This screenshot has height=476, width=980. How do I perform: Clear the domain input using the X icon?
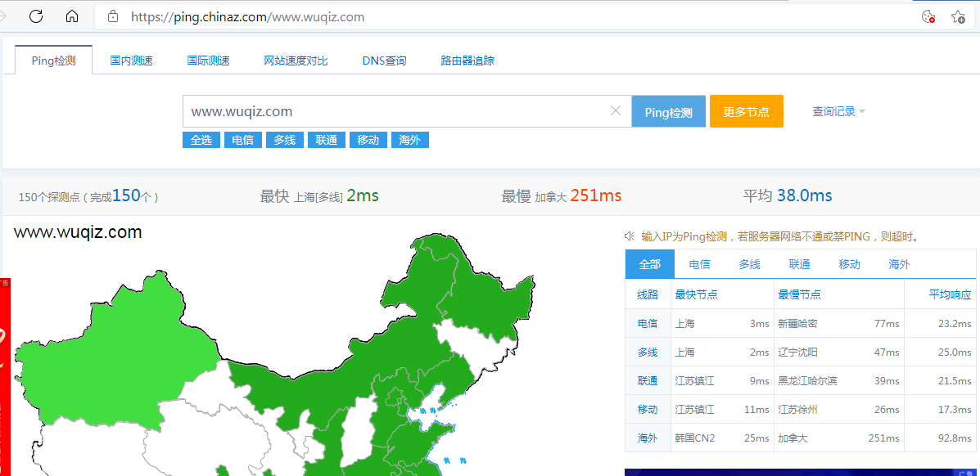pyautogui.click(x=616, y=110)
